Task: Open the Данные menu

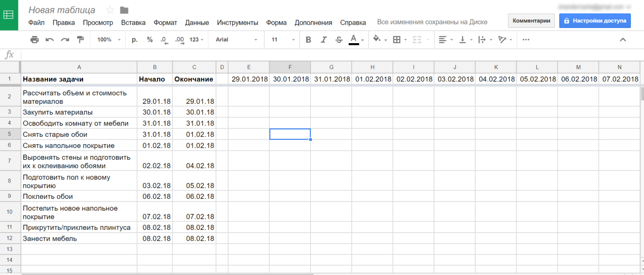Action: coord(197,23)
